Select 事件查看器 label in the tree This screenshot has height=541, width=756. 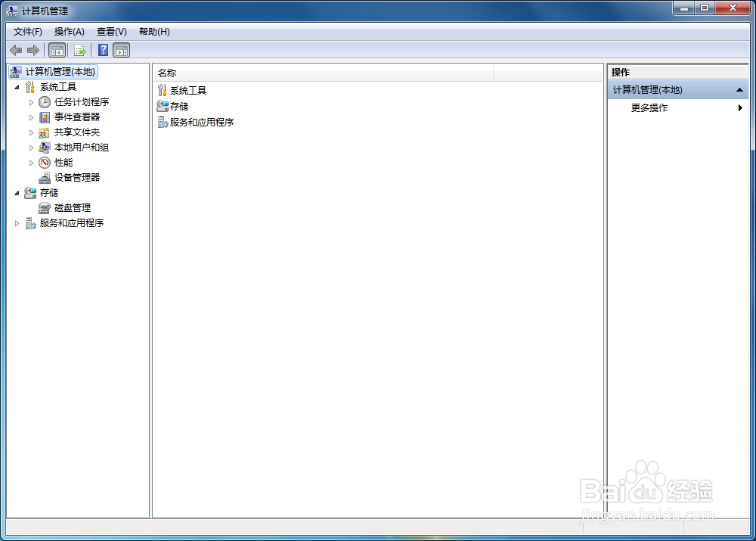pos(77,117)
